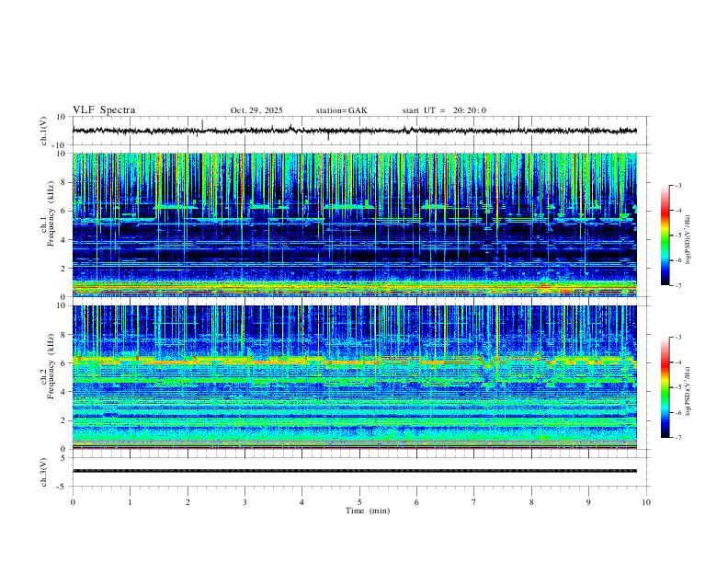This screenshot has width=728, height=563.
Task: Click the ch.2 spectrogram color bar
Action: coord(665,387)
